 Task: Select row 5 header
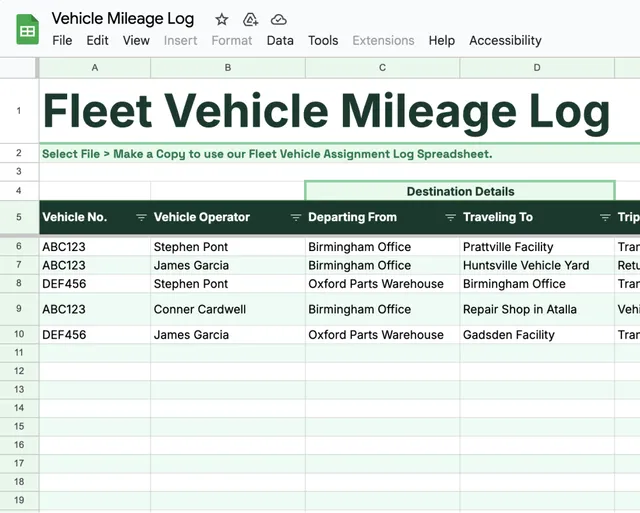(x=19, y=217)
